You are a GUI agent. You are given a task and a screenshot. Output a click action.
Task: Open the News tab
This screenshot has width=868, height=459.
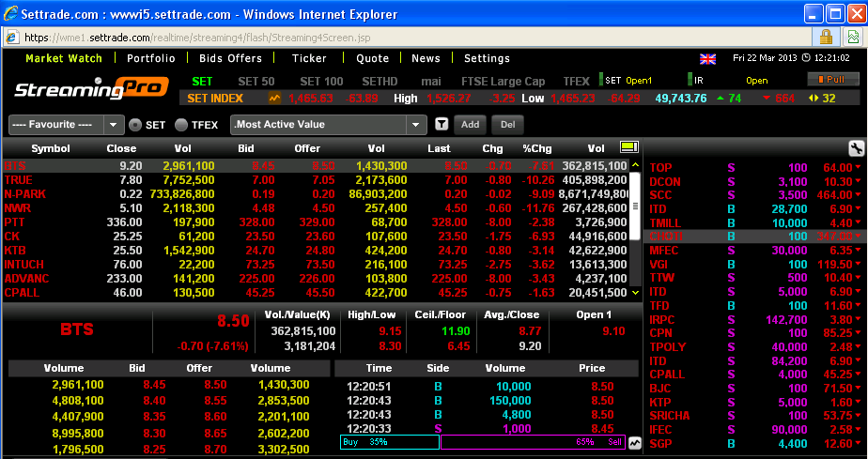pos(426,58)
